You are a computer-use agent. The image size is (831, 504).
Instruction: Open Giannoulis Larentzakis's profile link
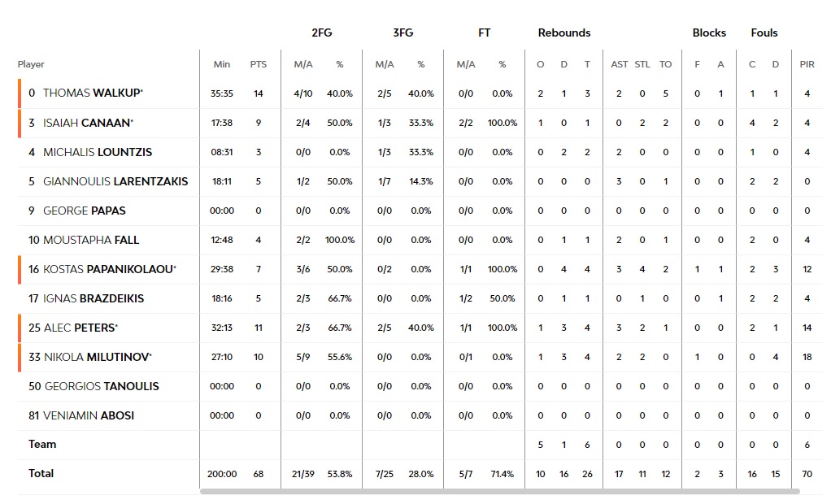coord(115,181)
